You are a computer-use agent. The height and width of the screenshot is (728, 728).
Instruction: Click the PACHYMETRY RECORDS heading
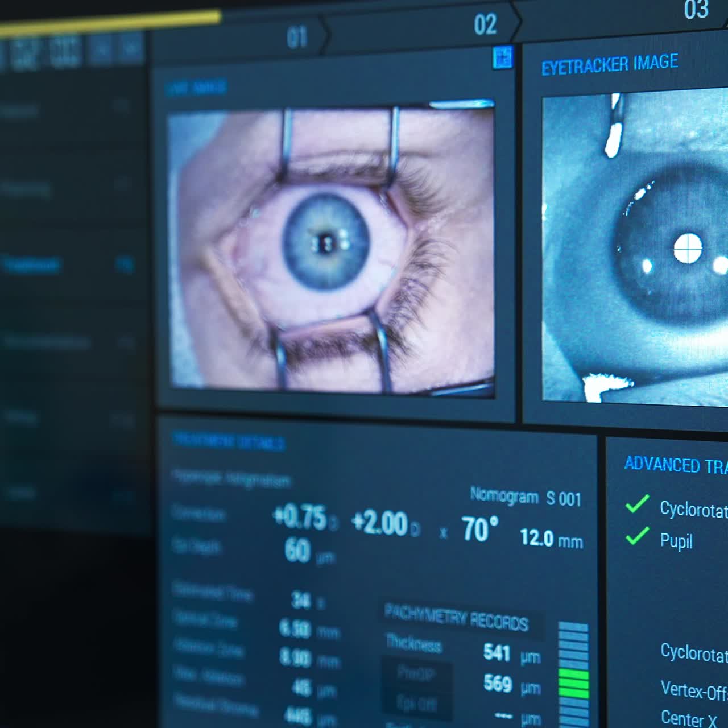coord(457,618)
